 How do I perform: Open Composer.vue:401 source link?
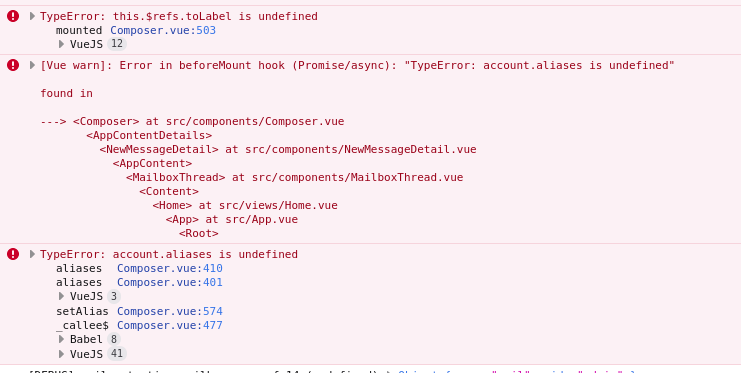tap(170, 282)
